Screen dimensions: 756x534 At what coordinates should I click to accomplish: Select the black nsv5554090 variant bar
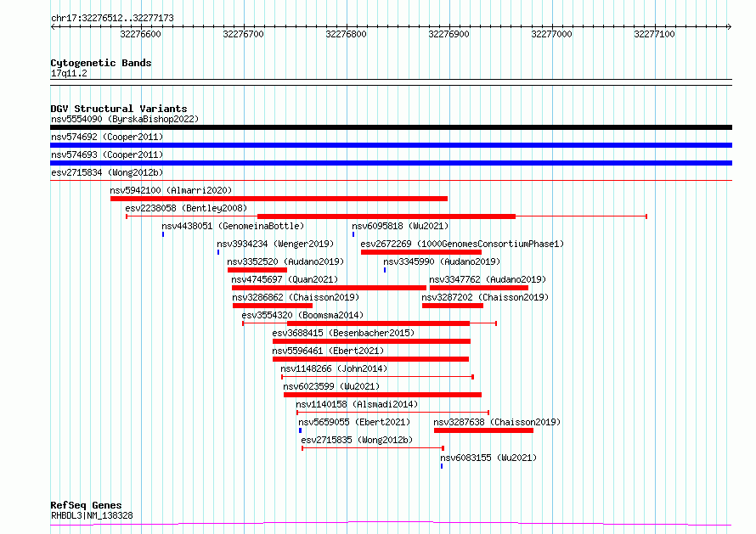coord(391,127)
